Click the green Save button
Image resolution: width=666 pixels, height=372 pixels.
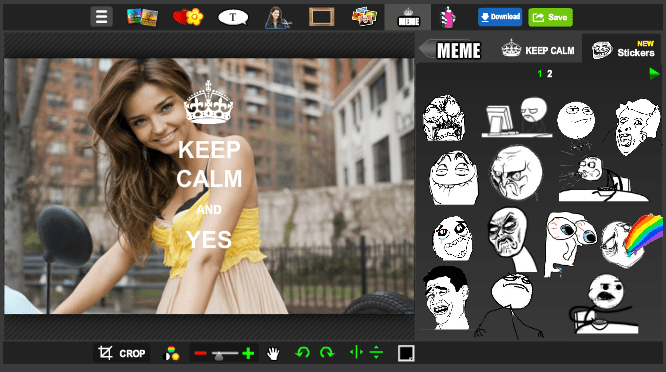(x=550, y=17)
